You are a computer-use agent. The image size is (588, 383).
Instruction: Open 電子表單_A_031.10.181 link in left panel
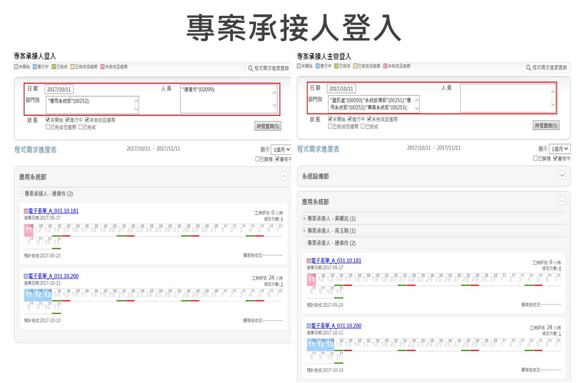pyautogui.click(x=53, y=211)
